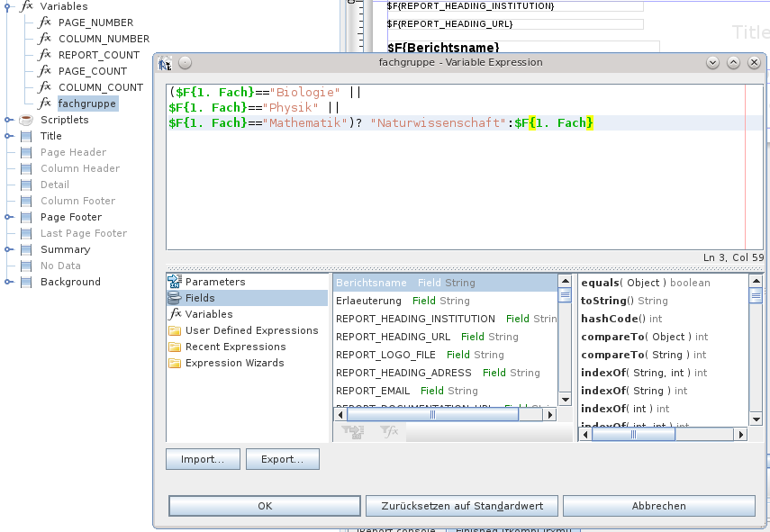Click the Scriptlets coffee cup icon
The image size is (770, 532).
tap(26, 120)
